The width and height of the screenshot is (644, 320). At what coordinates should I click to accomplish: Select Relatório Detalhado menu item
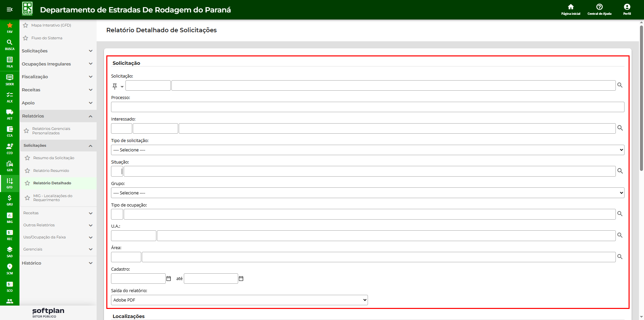point(52,183)
